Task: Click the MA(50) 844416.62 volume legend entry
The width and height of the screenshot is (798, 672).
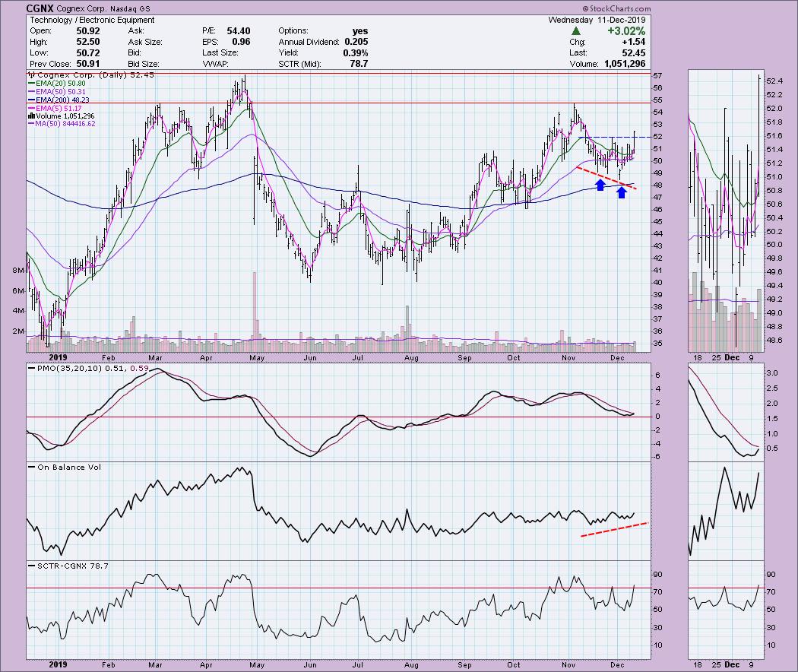Action: (x=62, y=124)
